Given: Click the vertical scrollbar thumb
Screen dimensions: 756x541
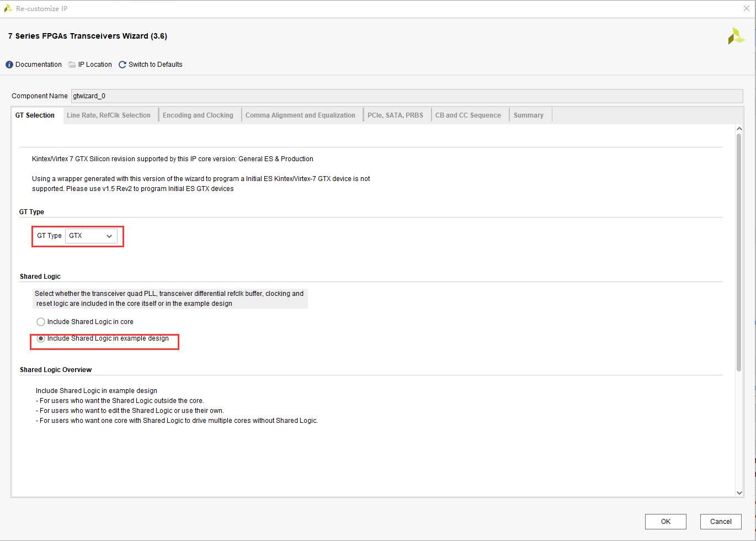Looking at the screenshot, I should [x=739, y=252].
